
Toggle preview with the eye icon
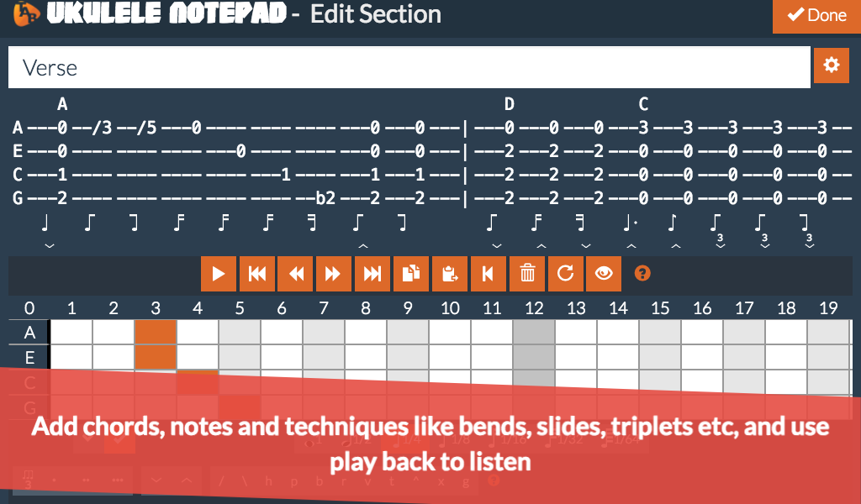pos(604,274)
